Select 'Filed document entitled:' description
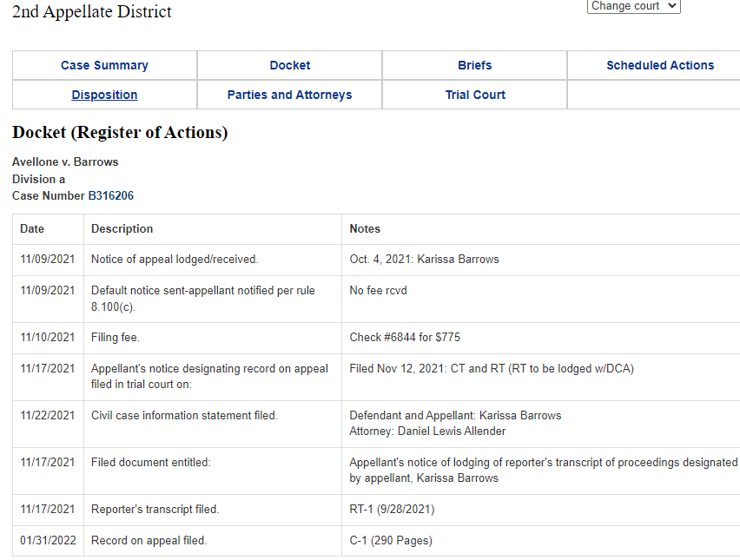This screenshot has width=740, height=560. [151, 463]
